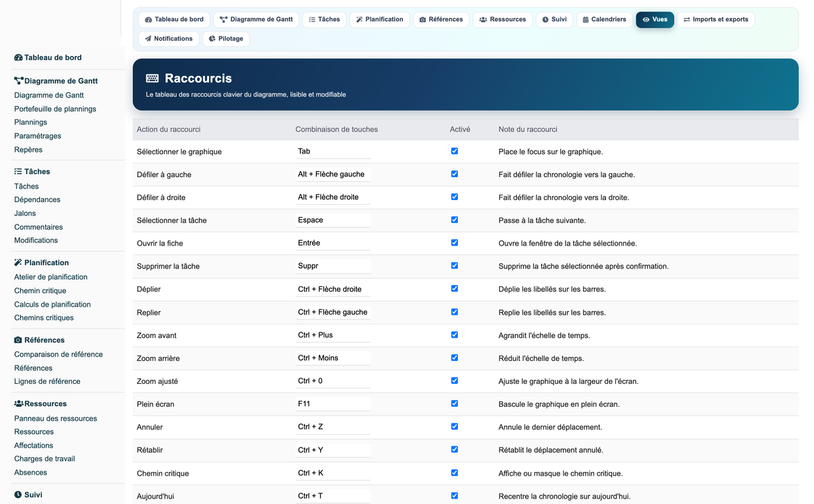Open the Calendriers tab

coord(604,20)
